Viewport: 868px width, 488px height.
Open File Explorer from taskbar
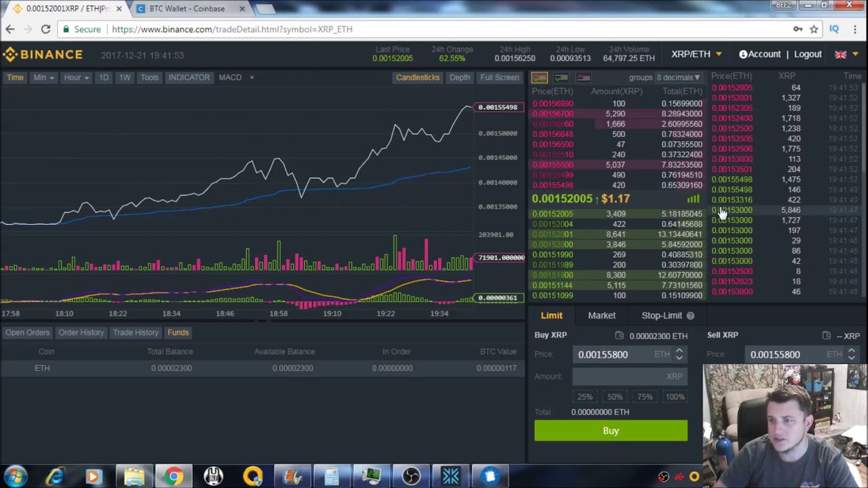click(x=134, y=476)
